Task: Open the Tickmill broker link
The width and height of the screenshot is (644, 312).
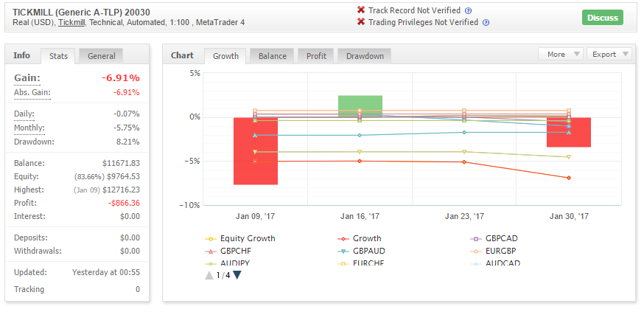Action: (x=71, y=23)
